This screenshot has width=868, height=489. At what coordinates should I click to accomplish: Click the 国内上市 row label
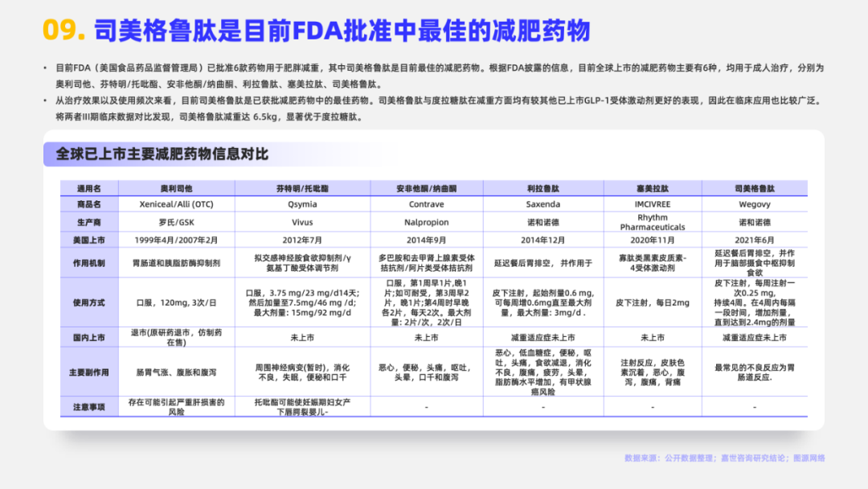(x=89, y=337)
